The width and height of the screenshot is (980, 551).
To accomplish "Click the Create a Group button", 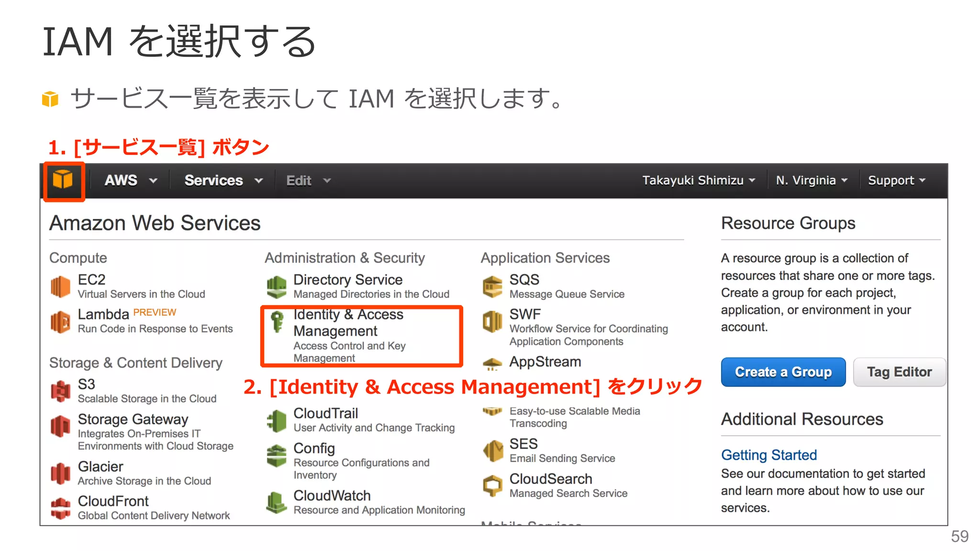I will (x=783, y=372).
